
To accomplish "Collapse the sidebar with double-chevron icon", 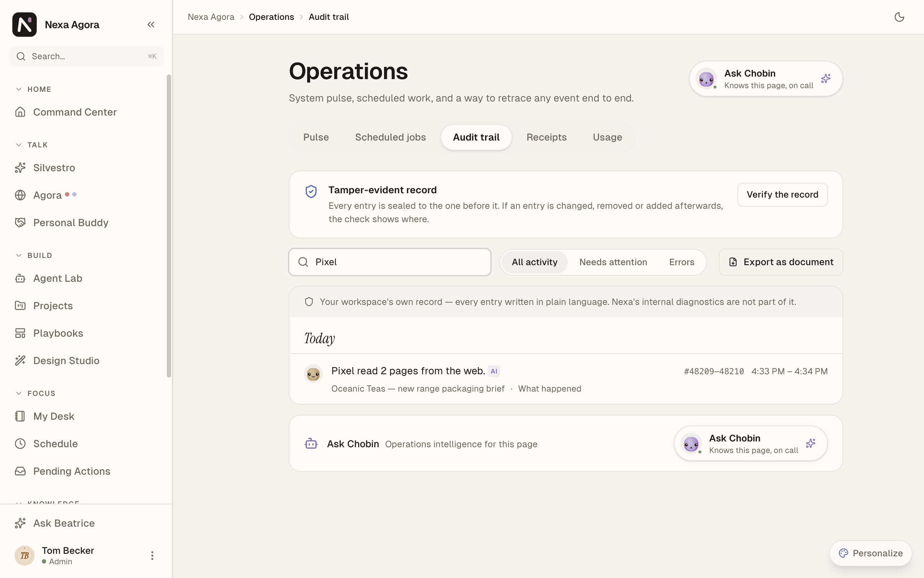I will coord(151,25).
